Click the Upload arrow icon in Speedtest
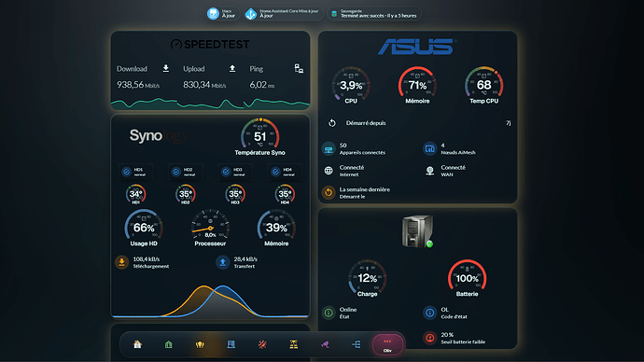This screenshot has height=362, width=644. [x=232, y=68]
